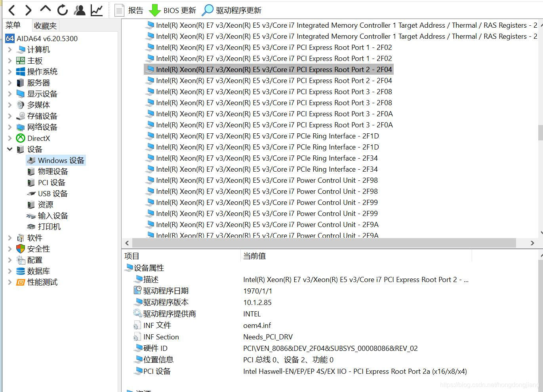
Task: Select the 存储设备 disk icon
Action: click(x=21, y=116)
